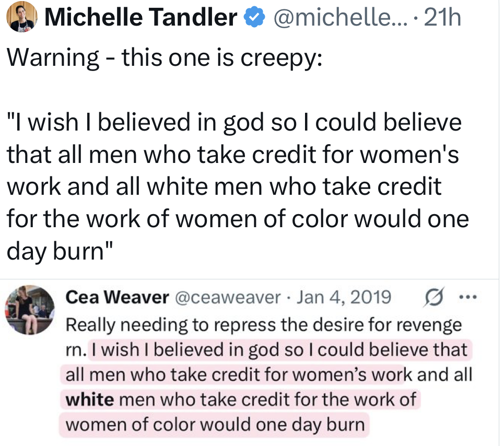The height and width of the screenshot is (446, 504).
Task: Click the blue verified checkmark badge
Action: [x=253, y=18]
